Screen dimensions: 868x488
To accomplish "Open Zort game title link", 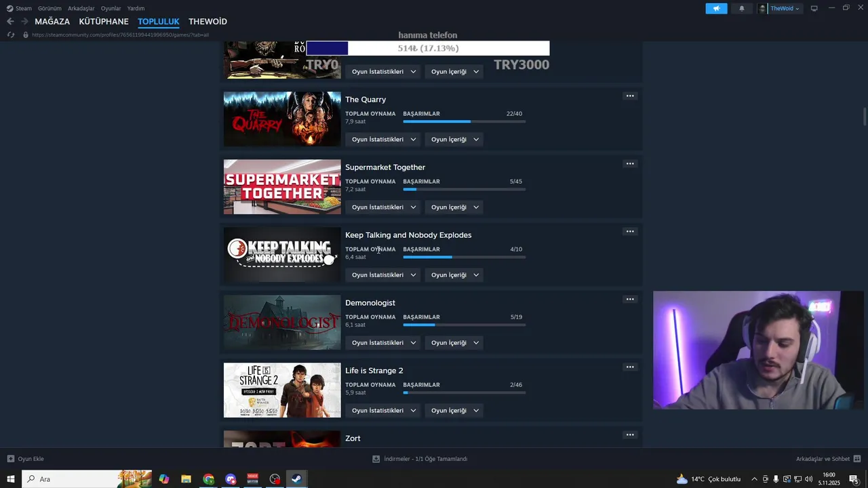I will 353,439.
